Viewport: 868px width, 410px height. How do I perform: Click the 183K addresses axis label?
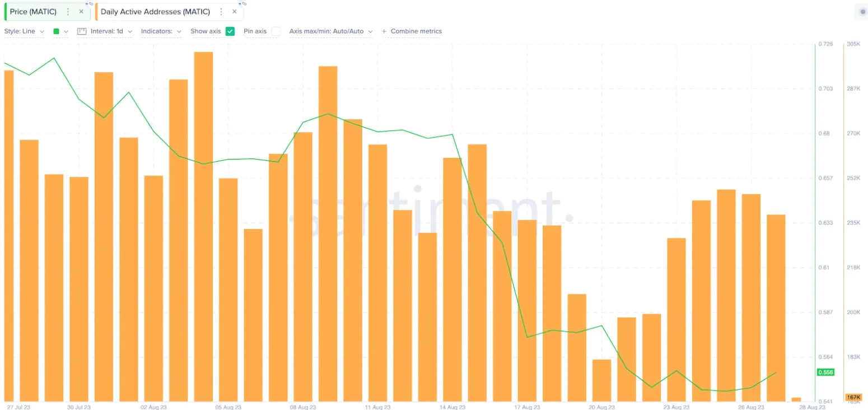853,357
